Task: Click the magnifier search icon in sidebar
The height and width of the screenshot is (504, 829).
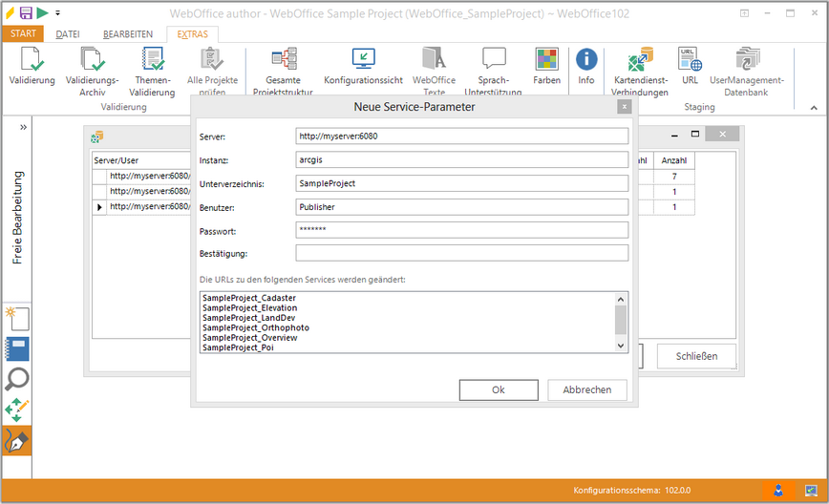Action: point(17,379)
